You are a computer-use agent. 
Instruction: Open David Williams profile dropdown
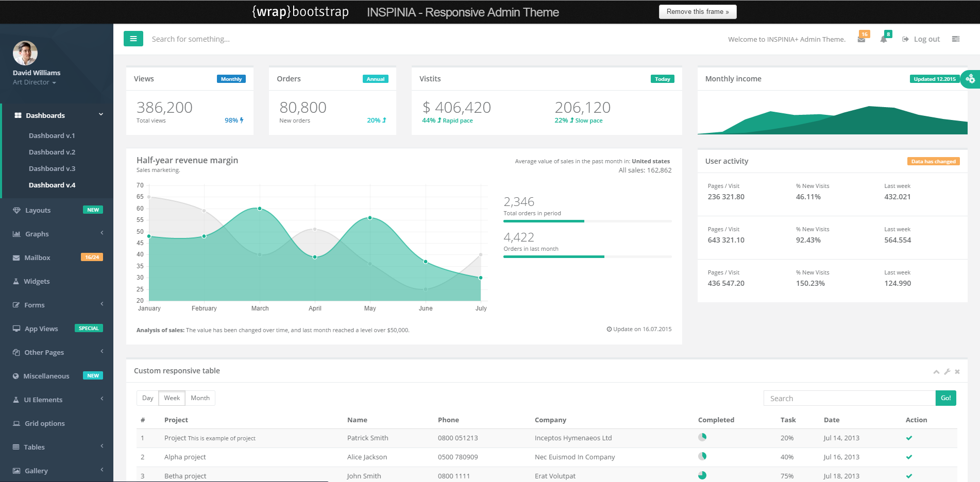click(x=35, y=82)
